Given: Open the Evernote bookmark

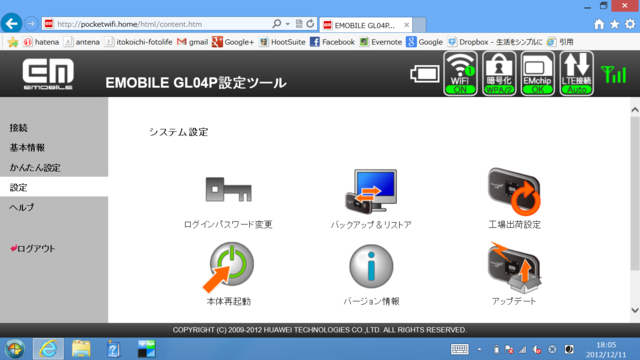Looking at the screenshot, I should point(380,42).
